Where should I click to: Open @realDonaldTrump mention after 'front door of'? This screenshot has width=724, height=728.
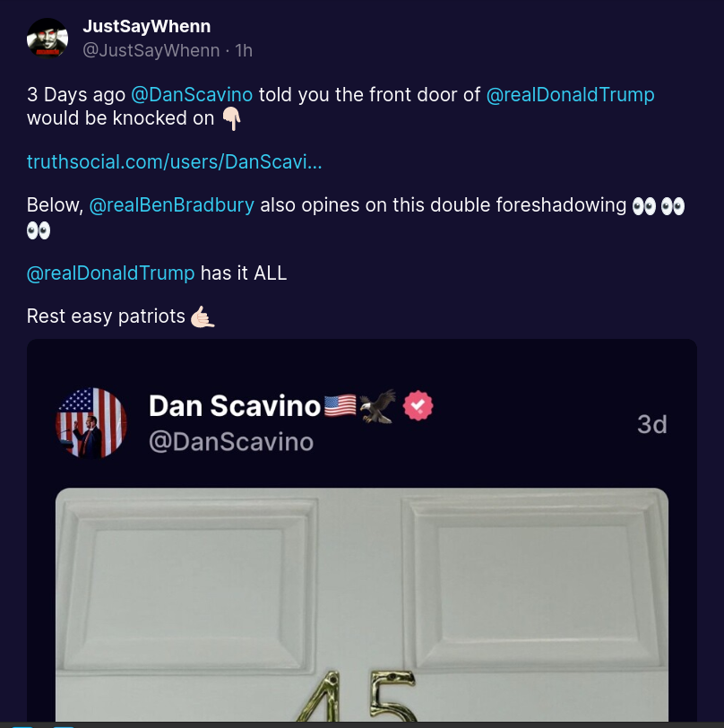click(571, 95)
